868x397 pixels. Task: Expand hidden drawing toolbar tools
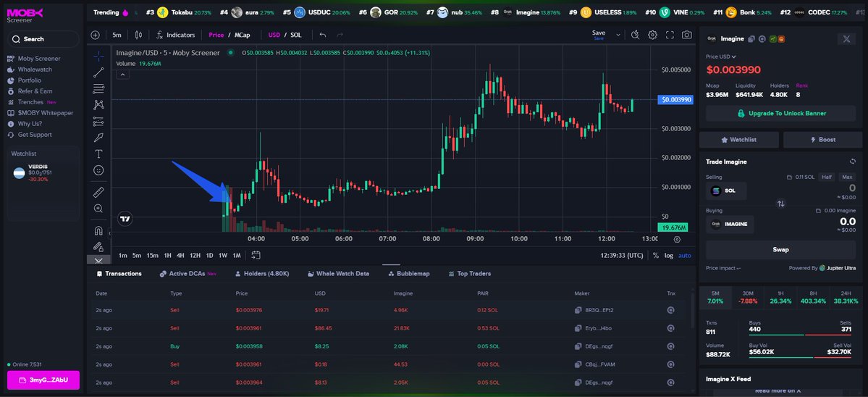(98, 259)
